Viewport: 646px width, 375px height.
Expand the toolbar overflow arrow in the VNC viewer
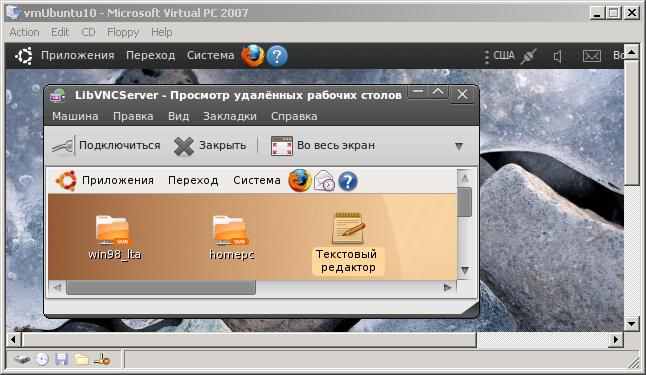[x=459, y=146]
